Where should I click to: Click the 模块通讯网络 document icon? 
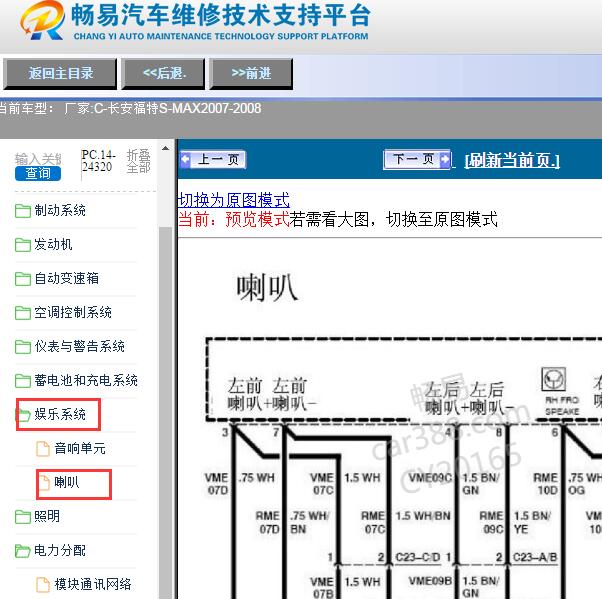43,584
